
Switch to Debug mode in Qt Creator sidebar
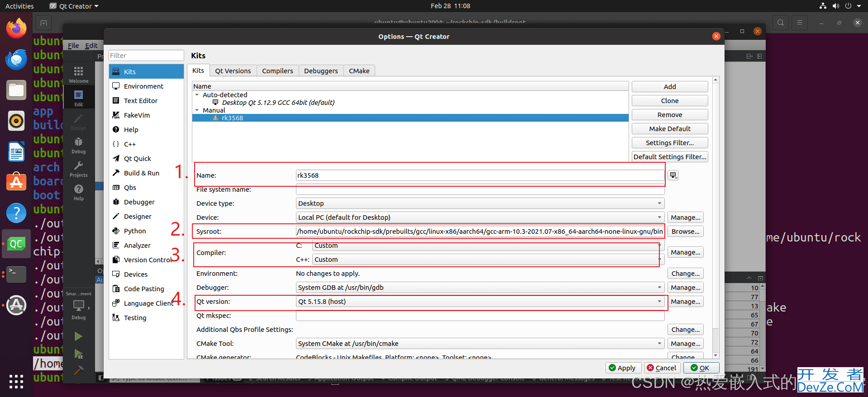point(79,145)
